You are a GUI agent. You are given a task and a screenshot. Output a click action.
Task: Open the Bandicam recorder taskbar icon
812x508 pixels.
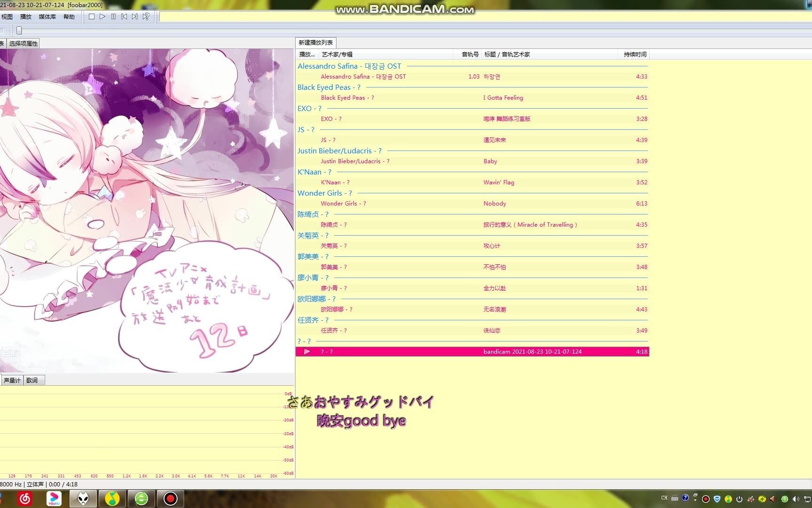[171, 499]
